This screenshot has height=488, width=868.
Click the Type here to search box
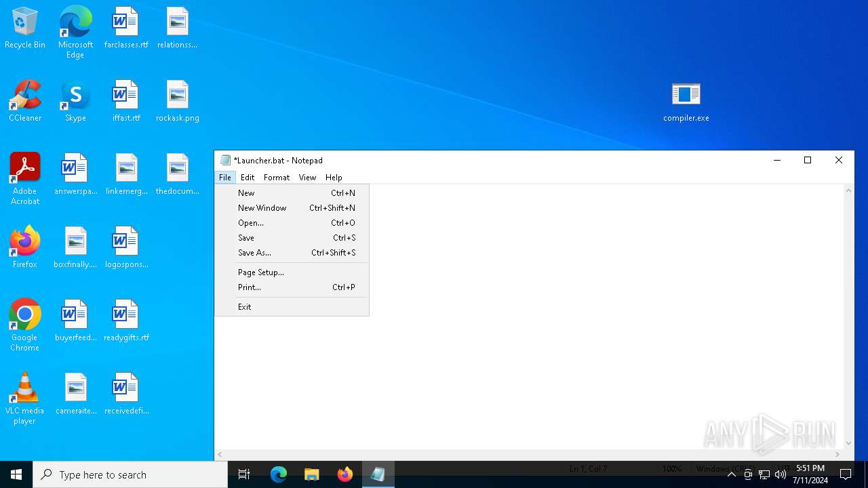[130, 474]
